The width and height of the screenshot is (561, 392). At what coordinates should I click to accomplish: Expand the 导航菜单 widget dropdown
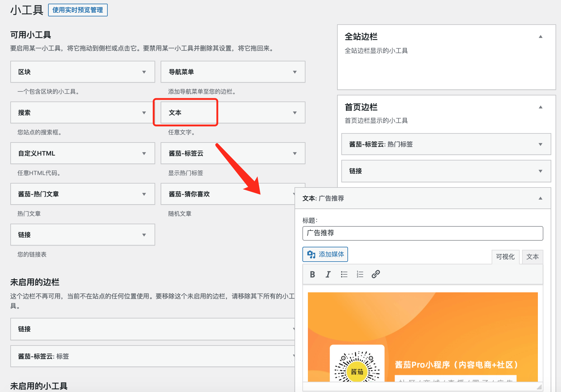click(294, 72)
